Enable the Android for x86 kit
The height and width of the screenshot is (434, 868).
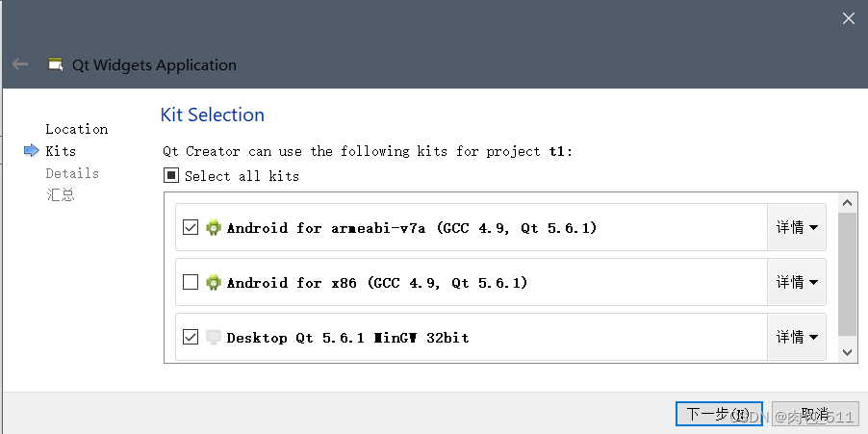(x=191, y=283)
